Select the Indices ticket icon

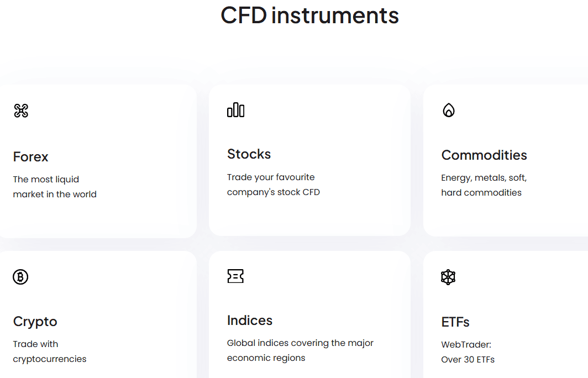(236, 276)
